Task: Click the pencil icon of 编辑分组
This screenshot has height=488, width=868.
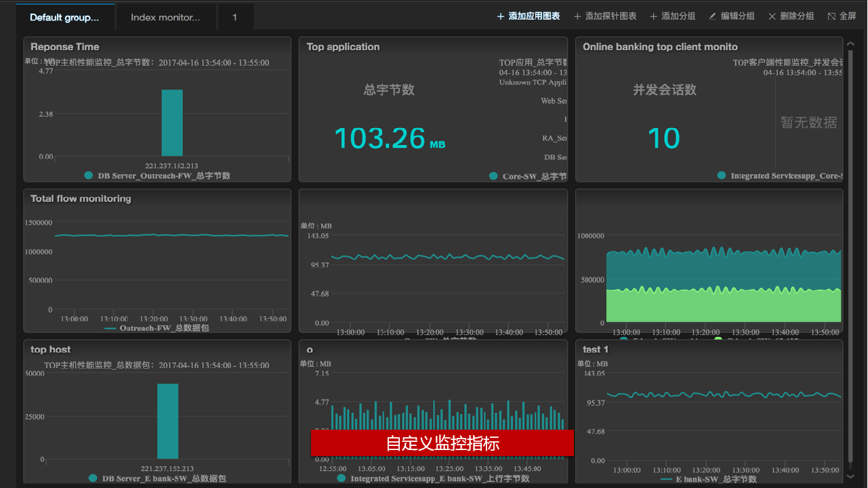Action: (712, 16)
